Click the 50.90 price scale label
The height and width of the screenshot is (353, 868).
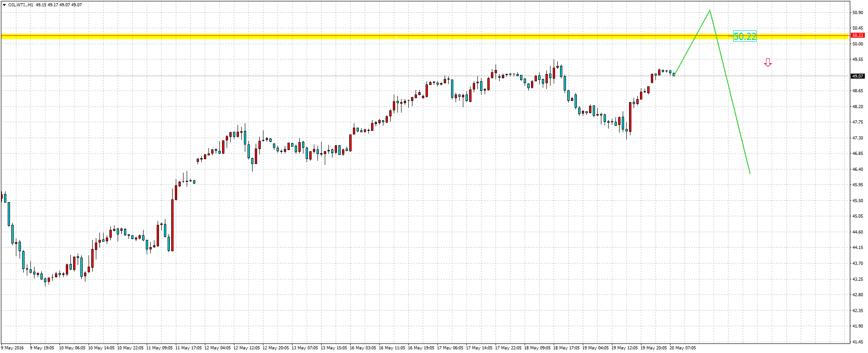(x=858, y=13)
